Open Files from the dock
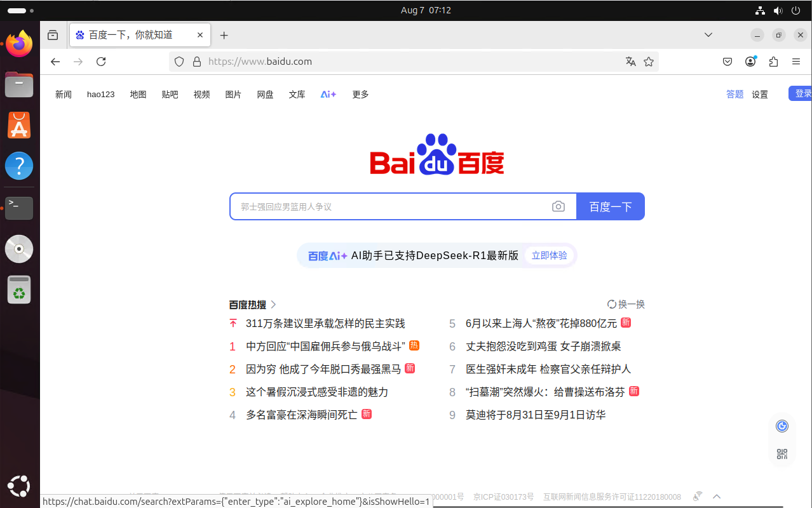 tap(19, 84)
